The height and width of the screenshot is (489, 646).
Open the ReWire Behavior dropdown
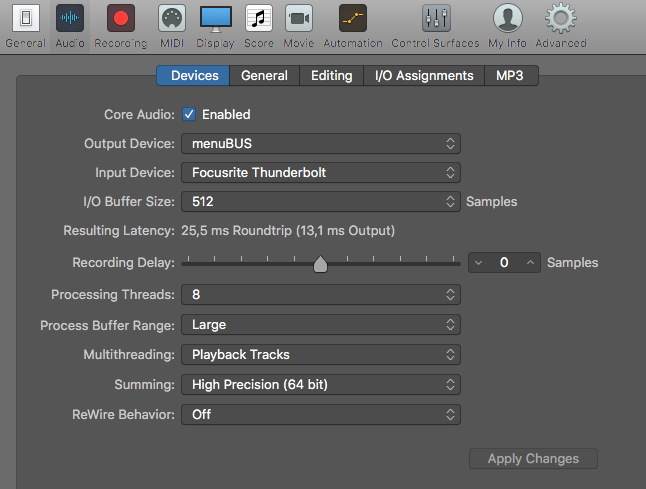tap(320, 414)
